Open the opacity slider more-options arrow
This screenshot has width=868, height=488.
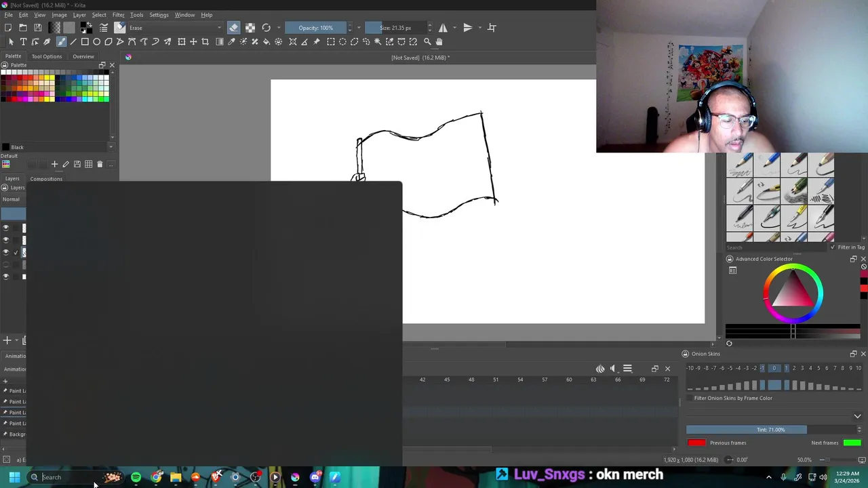click(359, 28)
